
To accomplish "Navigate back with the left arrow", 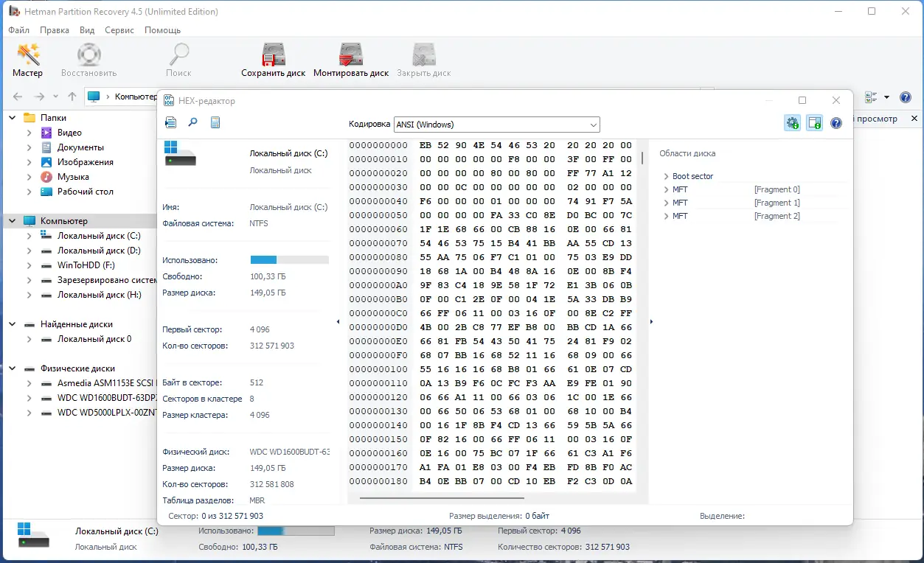I will tap(18, 97).
